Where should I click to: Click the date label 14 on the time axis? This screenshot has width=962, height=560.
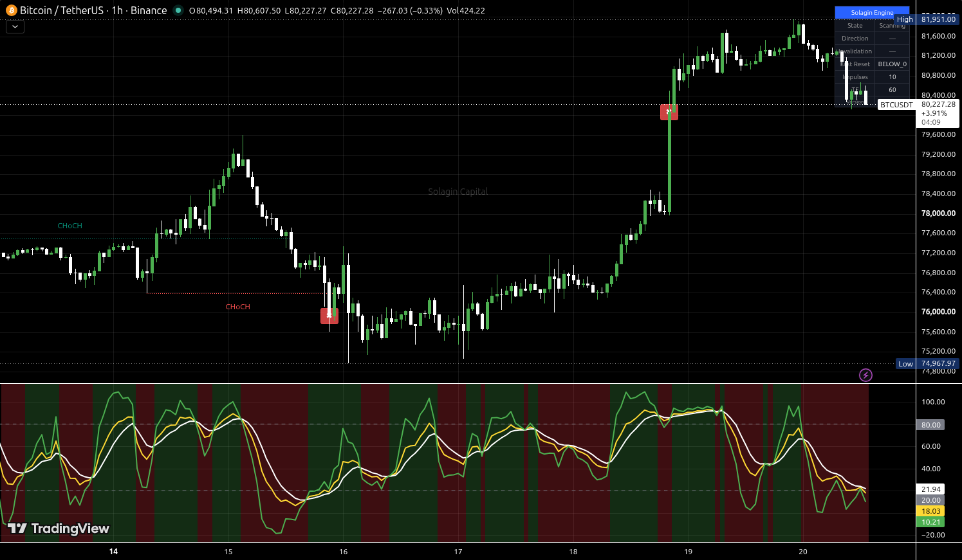[x=114, y=552]
